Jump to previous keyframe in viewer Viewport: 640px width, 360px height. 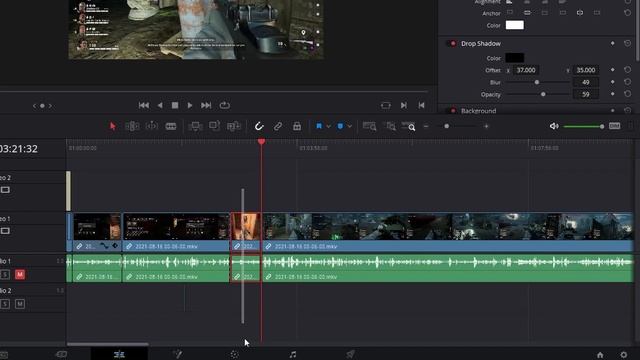pyautogui.click(x=34, y=106)
